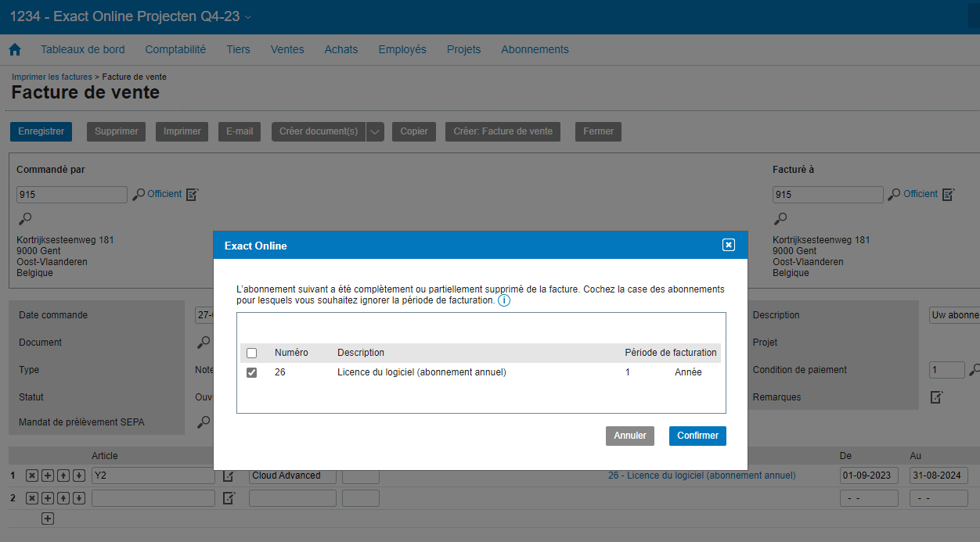980x542 pixels.
Task: Click the Commandé par account field with 915
Action: coord(72,195)
